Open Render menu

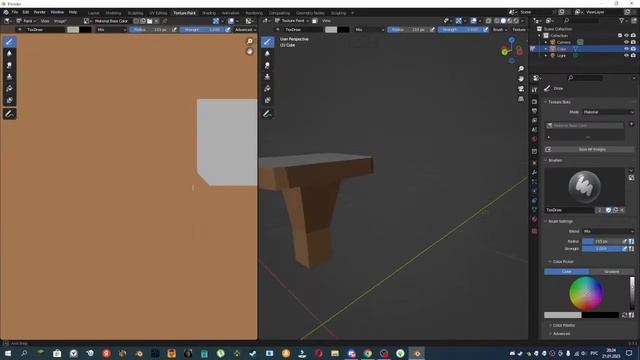point(40,12)
